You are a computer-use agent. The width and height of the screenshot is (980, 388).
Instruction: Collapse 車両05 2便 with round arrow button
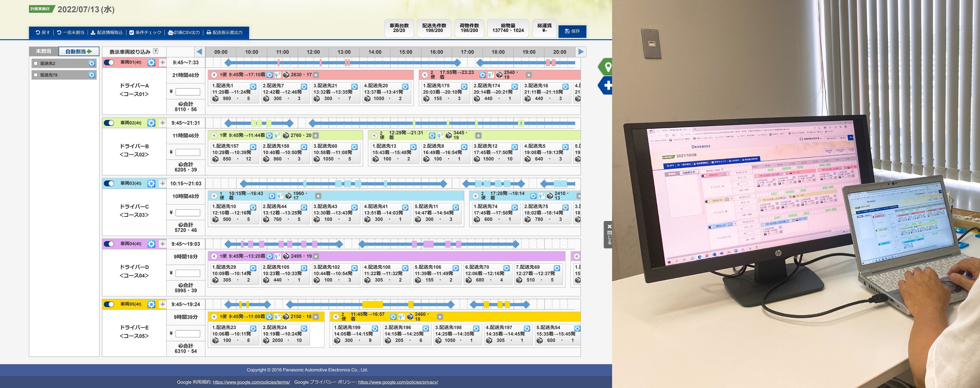(x=336, y=316)
